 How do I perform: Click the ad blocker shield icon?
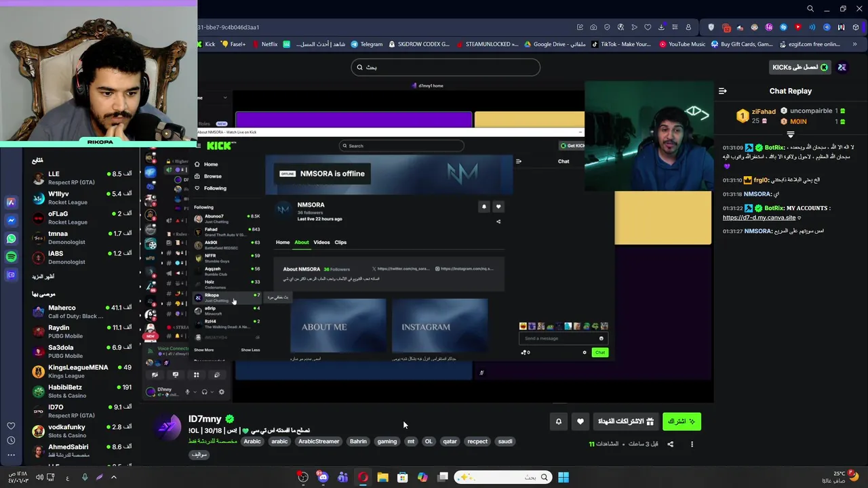607,27
